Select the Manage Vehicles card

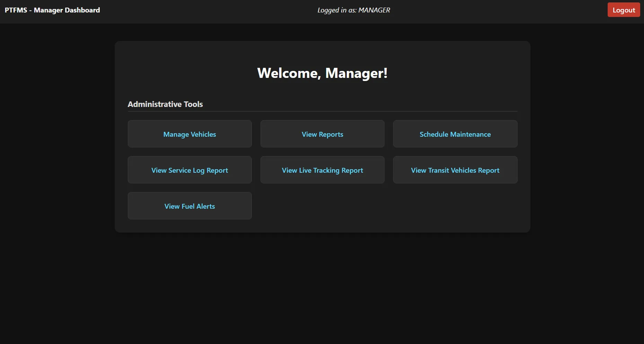(189, 134)
